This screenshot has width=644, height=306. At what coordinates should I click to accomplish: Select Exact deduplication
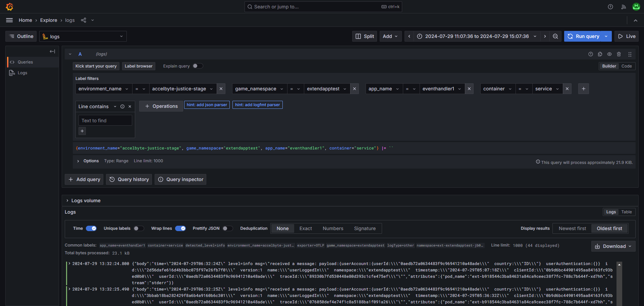tap(306, 228)
